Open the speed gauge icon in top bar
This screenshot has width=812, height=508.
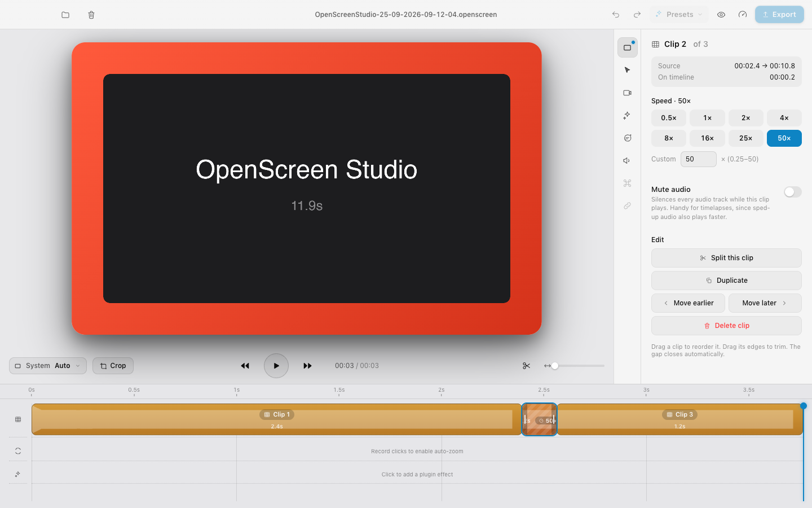pyautogui.click(x=743, y=15)
